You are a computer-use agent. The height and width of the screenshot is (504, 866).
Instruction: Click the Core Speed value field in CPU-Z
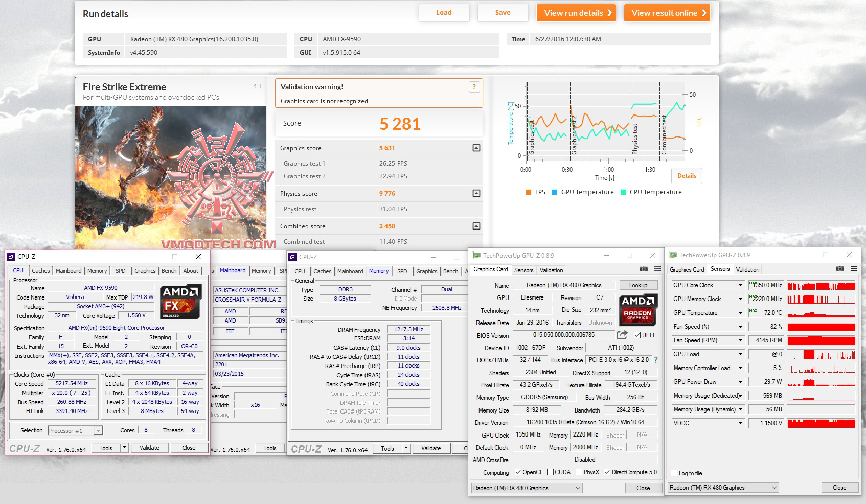click(72, 383)
